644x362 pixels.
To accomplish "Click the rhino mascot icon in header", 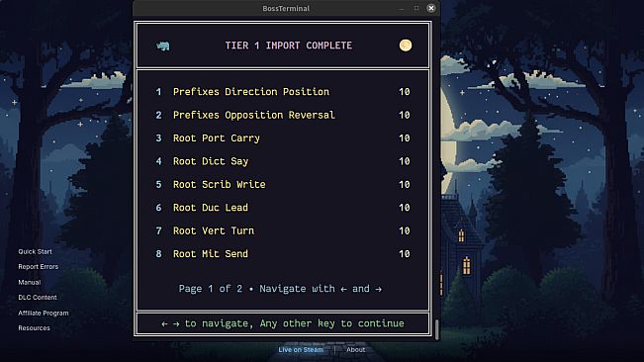I will (163, 45).
